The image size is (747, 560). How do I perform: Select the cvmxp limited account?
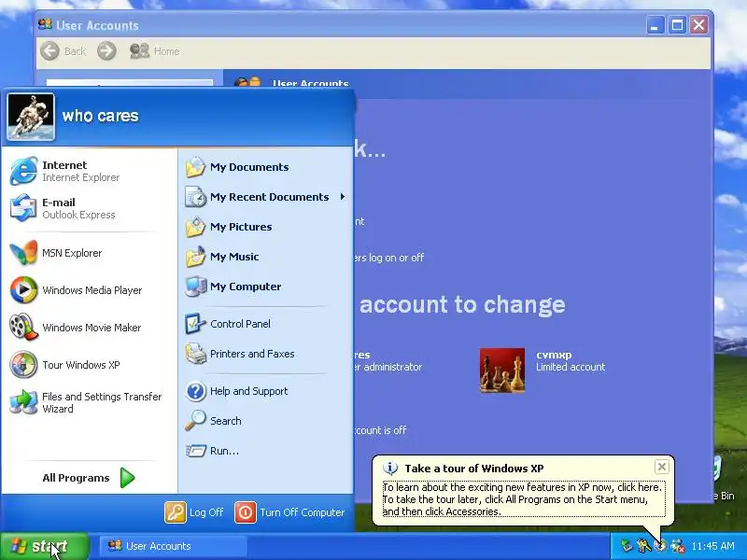coord(543,370)
